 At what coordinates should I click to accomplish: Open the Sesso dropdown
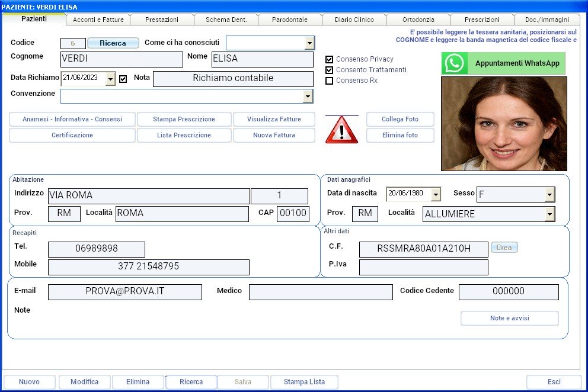[x=550, y=194]
